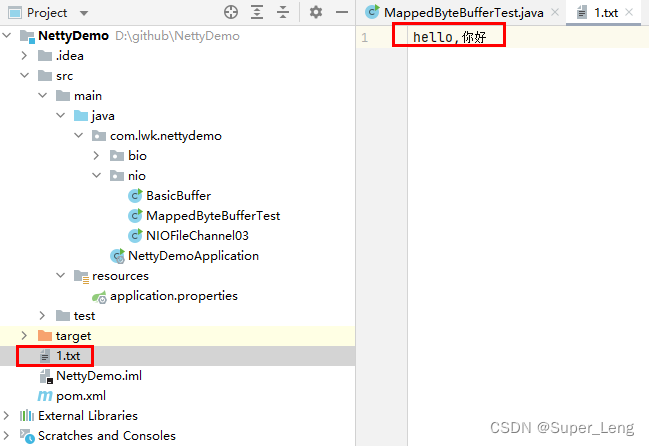Collapse the src folder
The width and height of the screenshot is (649, 446).
[x=24, y=75]
